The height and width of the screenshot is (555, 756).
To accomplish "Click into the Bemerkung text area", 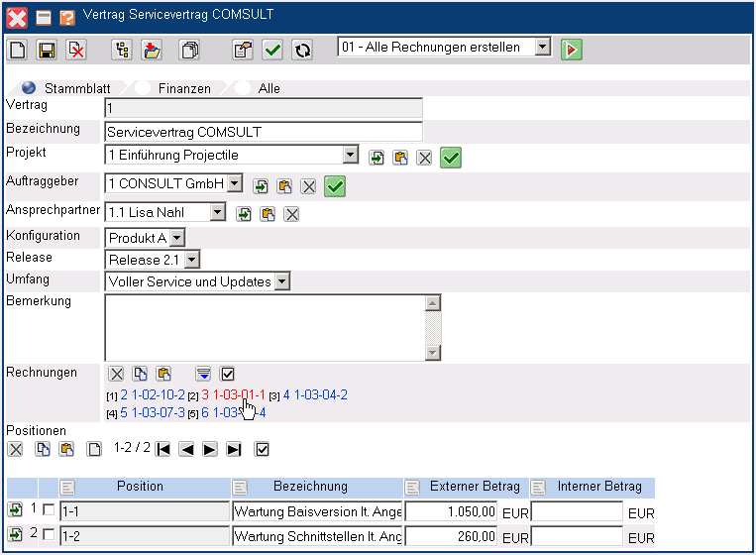I will click(x=265, y=327).
